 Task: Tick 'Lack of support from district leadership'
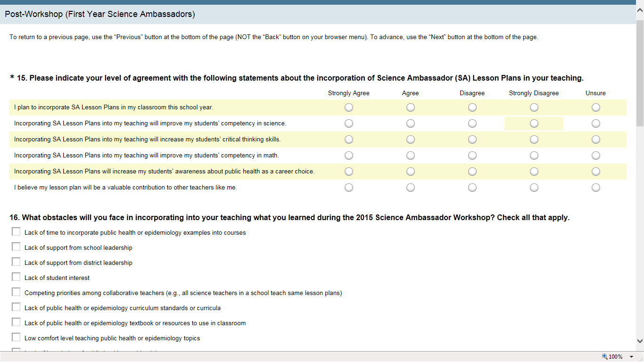16,262
